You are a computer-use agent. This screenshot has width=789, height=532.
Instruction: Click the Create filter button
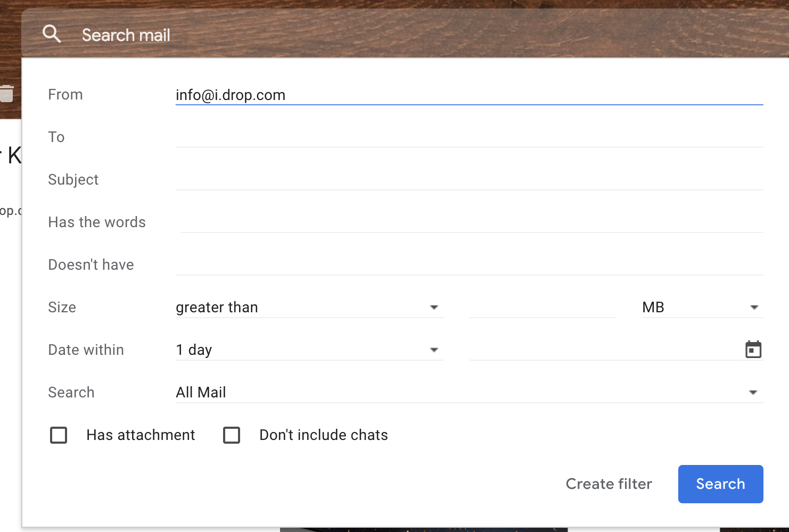tap(609, 484)
